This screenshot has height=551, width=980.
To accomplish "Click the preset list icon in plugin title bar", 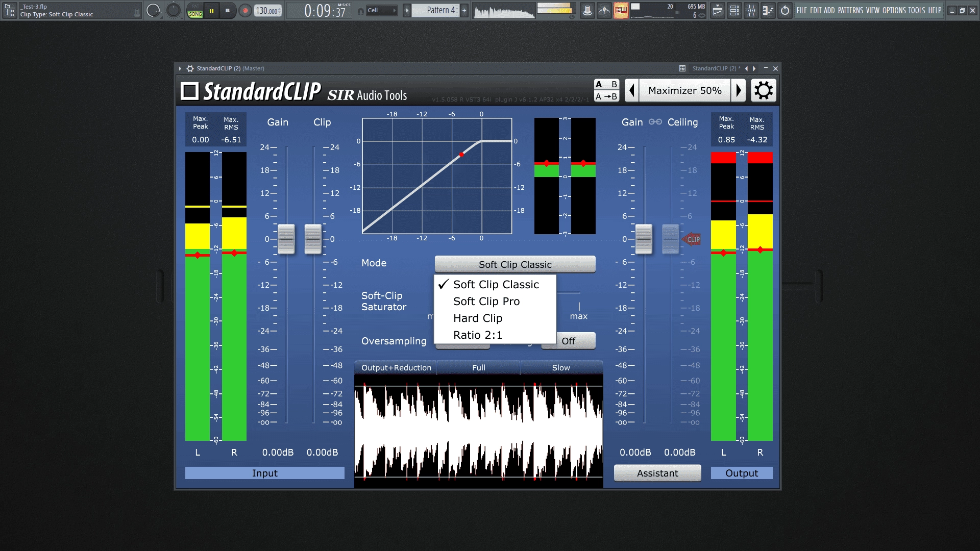I will coord(682,68).
